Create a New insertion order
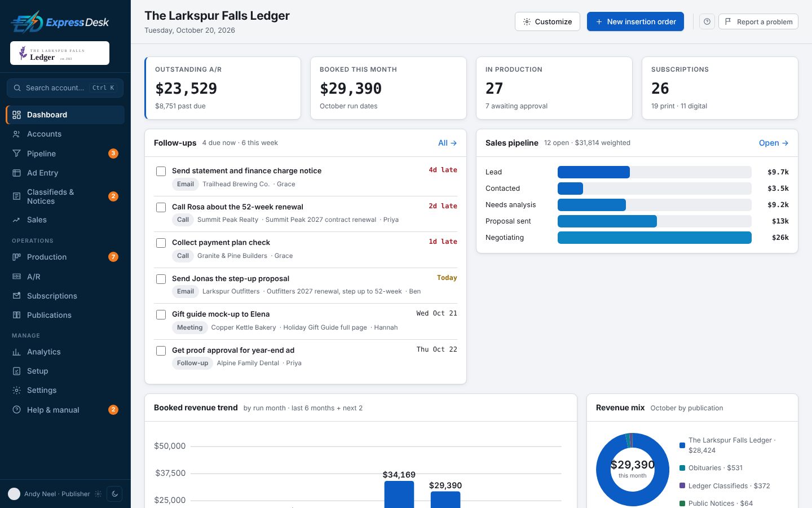This screenshot has width=812, height=508. coord(636,21)
